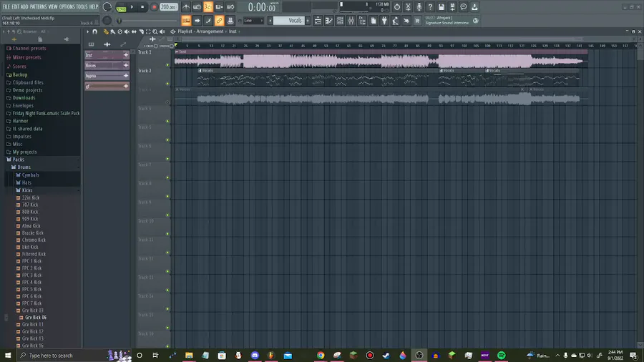644x362 pixels.
Task: Open Spotify from the Windows taskbar
Action: coord(502,356)
